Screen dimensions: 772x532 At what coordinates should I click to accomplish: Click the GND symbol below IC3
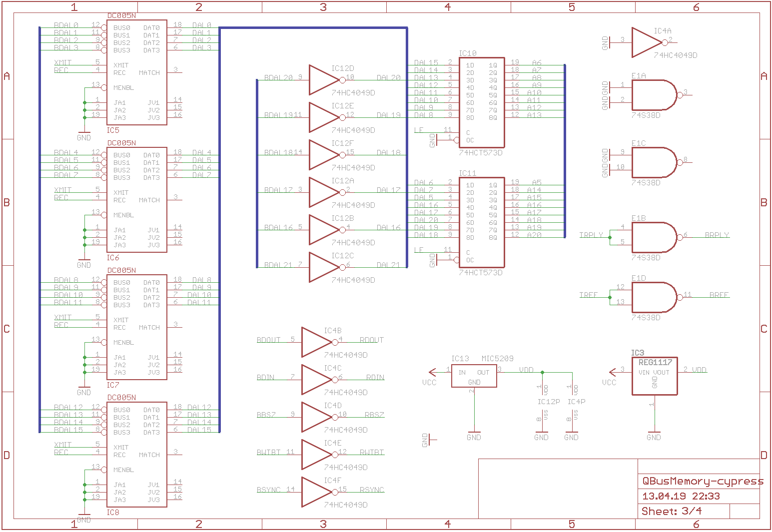point(654,435)
